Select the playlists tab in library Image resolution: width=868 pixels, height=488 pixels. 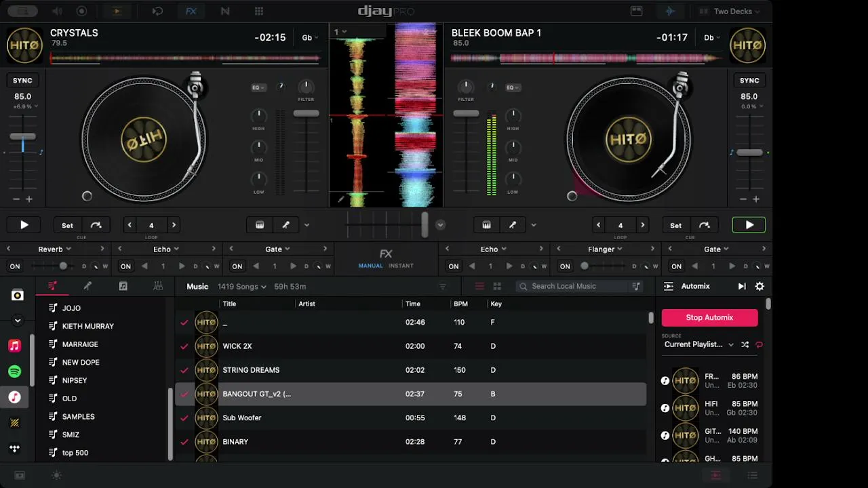(52, 286)
